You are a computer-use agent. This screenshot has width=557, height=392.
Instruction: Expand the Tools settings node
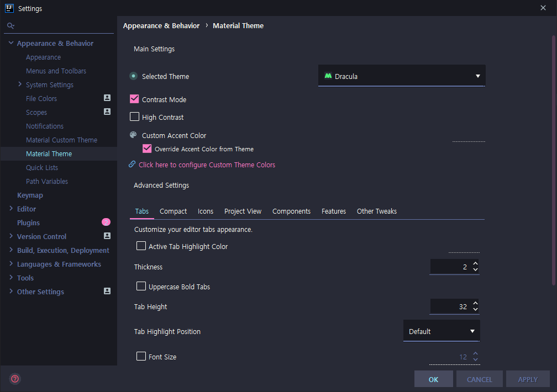(11, 277)
